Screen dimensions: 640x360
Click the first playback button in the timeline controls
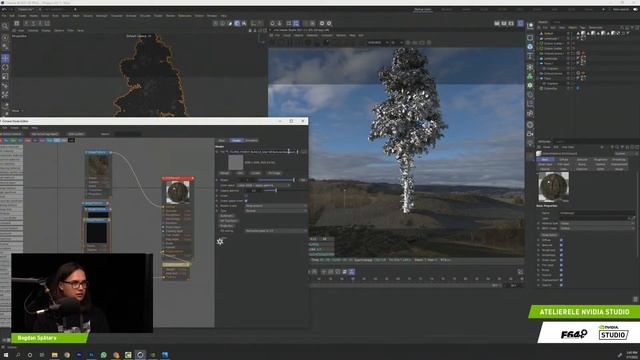(315, 271)
